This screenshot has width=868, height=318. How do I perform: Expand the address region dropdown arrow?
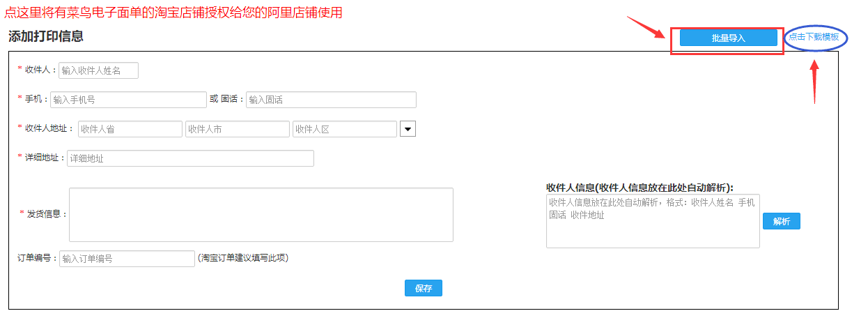click(408, 129)
